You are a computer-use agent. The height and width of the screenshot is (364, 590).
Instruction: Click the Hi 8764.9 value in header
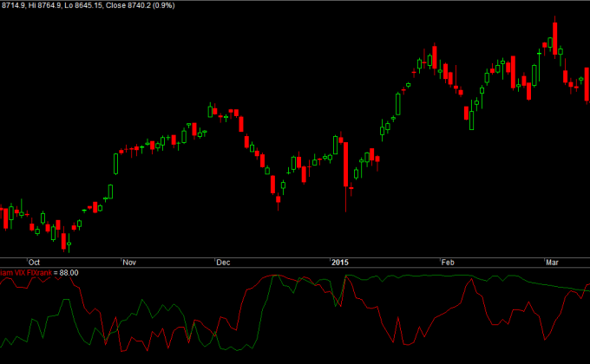[44, 6]
